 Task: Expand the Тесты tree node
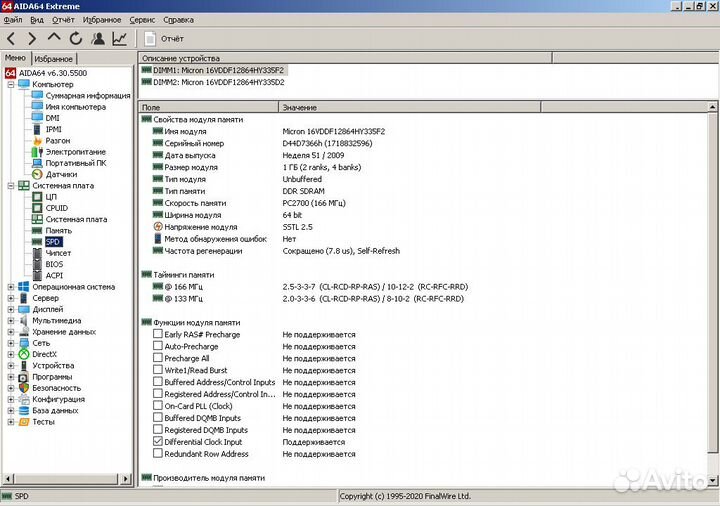tap(11, 422)
